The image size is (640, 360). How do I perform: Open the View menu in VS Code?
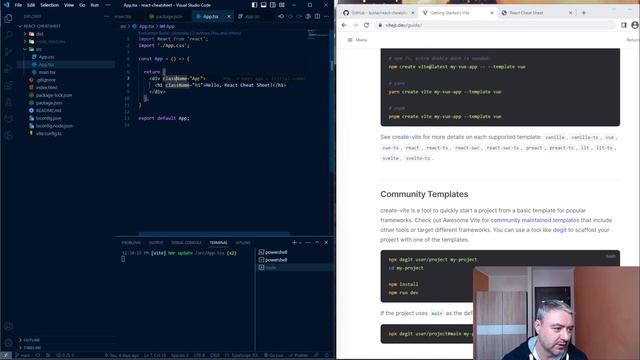(69, 5)
